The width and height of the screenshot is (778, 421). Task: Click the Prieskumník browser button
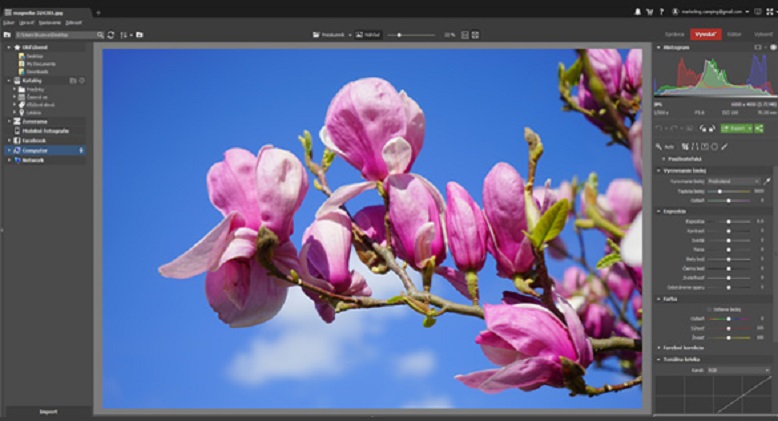click(x=331, y=35)
